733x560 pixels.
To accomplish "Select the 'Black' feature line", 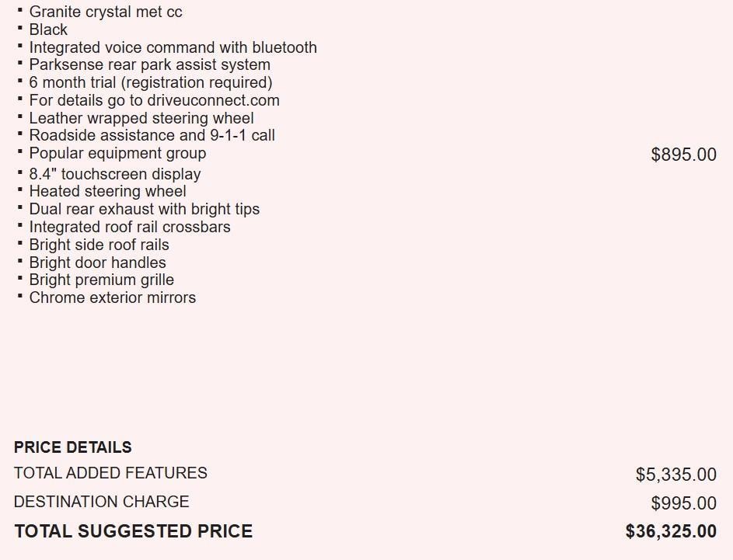I will [x=48, y=30].
